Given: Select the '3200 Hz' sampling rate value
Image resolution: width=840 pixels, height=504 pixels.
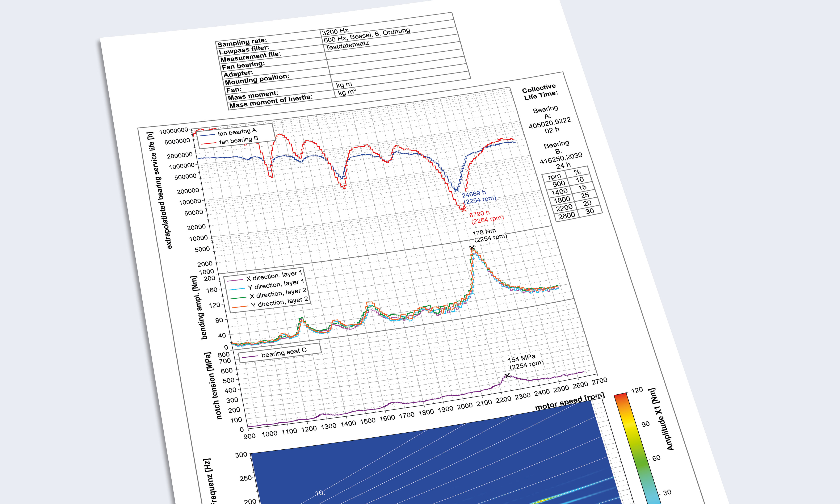Looking at the screenshot, I should coord(335,31).
